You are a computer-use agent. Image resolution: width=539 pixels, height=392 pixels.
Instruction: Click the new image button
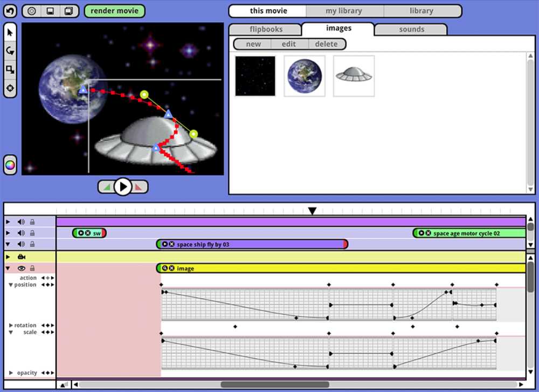coord(253,44)
